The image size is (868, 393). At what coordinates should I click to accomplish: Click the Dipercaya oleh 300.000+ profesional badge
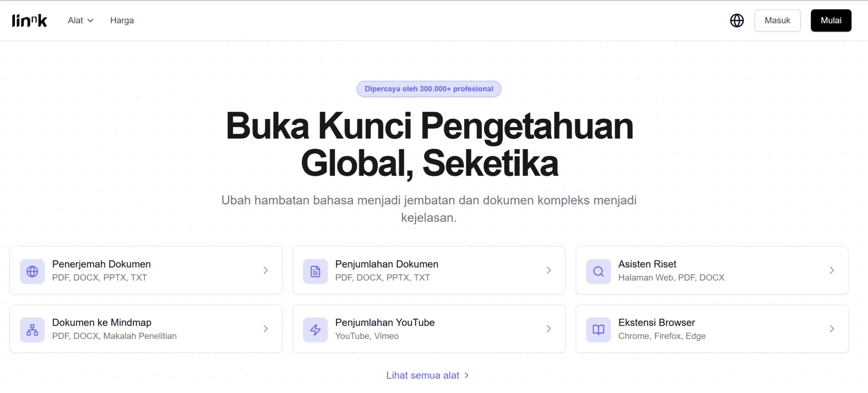(429, 89)
